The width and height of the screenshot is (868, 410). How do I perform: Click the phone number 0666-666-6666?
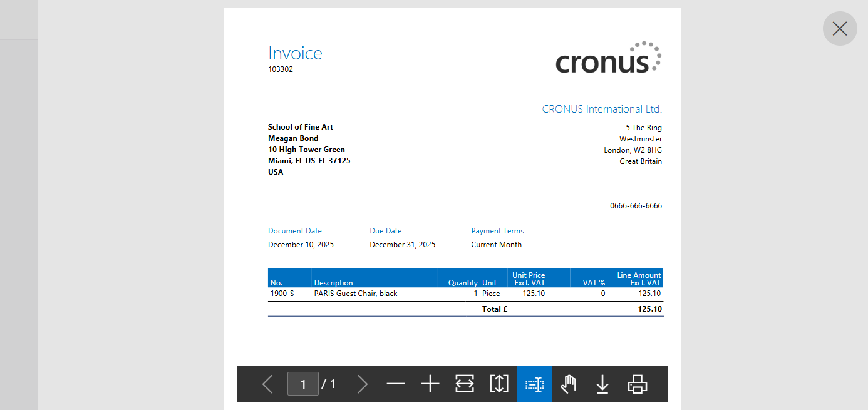click(636, 206)
